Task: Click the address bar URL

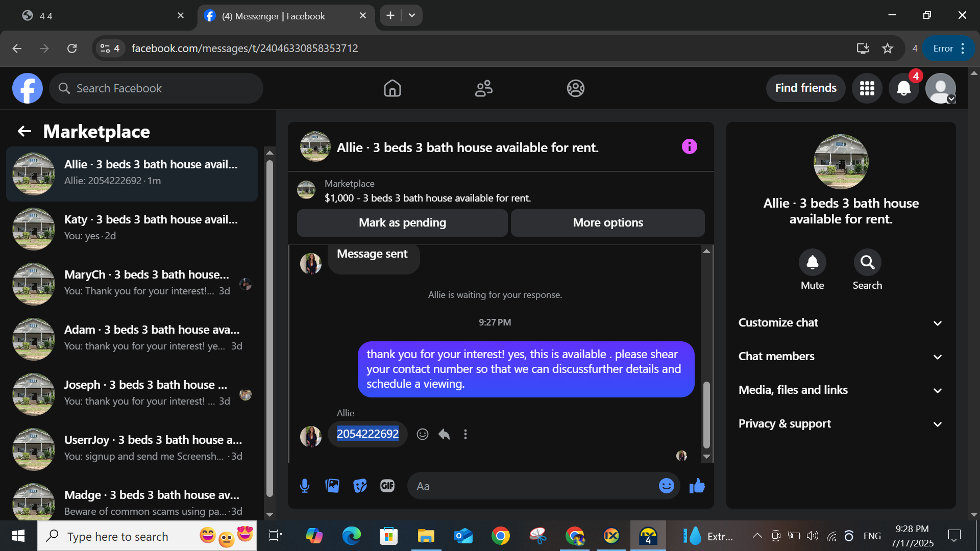Action: click(x=245, y=48)
